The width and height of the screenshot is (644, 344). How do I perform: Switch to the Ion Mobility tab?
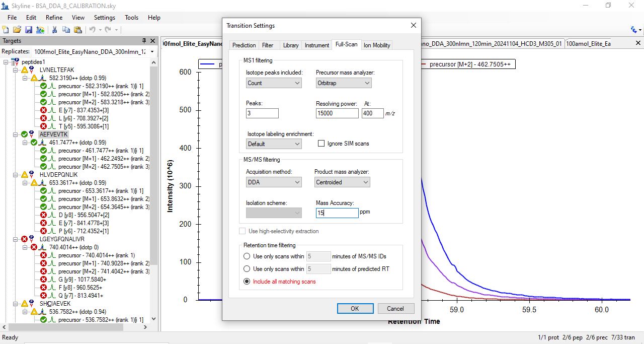coord(377,45)
